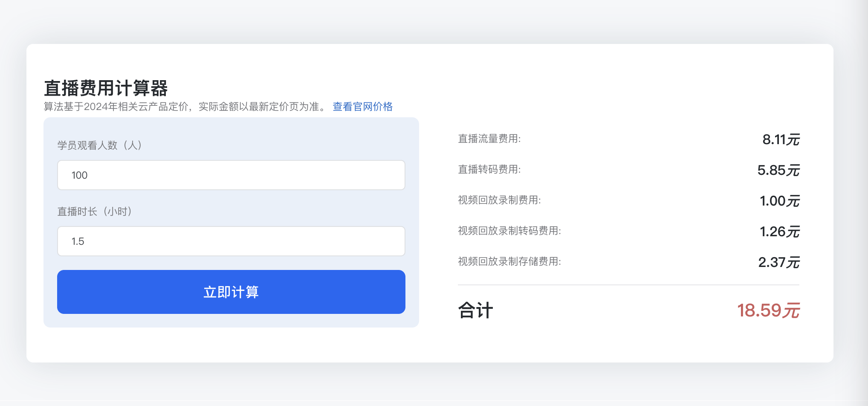The width and height of the screenshot is (868, 406).
Task: Click the 立即计算 button
Action: click(231, 292)
